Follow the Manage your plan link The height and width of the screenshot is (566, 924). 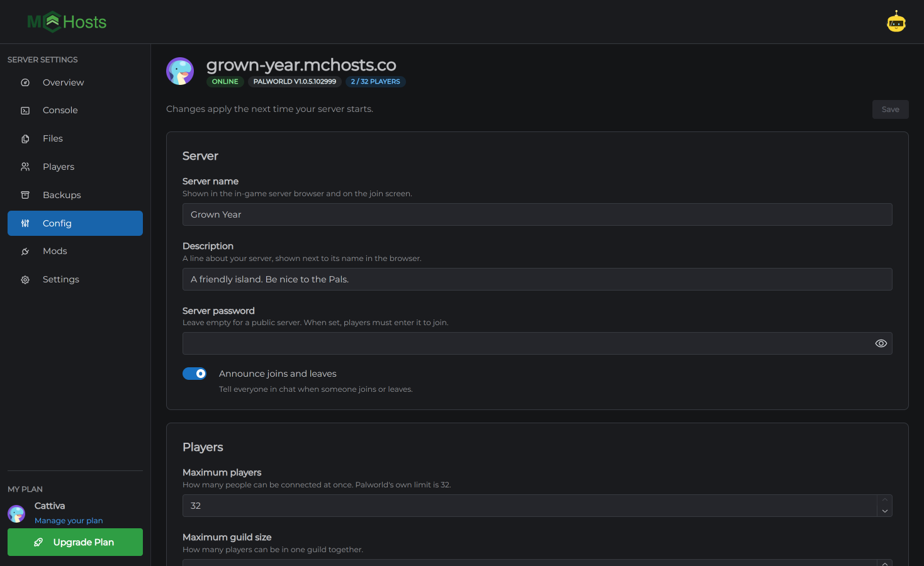69,521
